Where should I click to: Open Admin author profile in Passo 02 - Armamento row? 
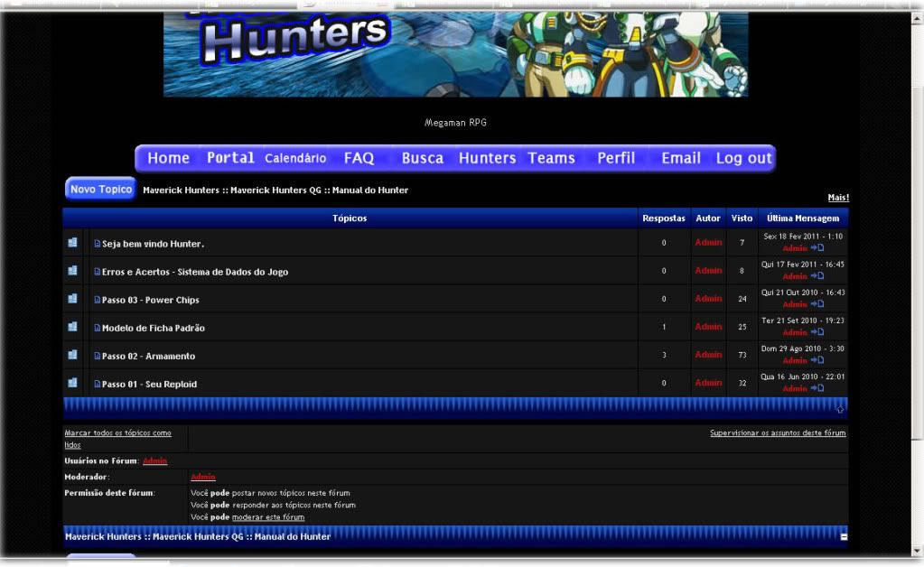click(708, 355)
